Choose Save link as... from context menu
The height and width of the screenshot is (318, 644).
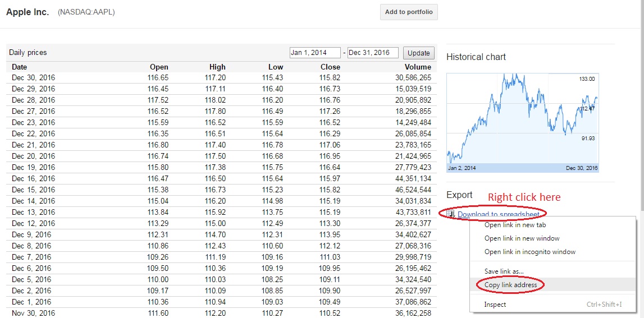pyautogui.click(x=504, y=271)
